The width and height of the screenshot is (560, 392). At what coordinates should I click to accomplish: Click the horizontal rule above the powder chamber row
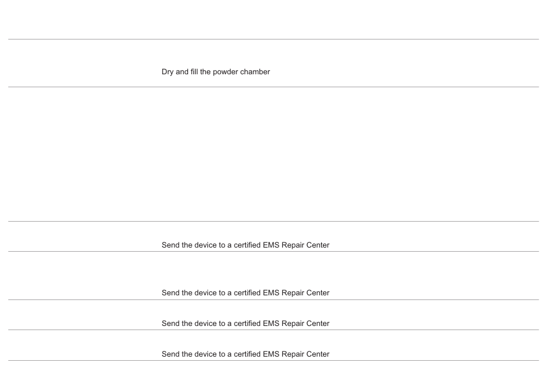274,39
